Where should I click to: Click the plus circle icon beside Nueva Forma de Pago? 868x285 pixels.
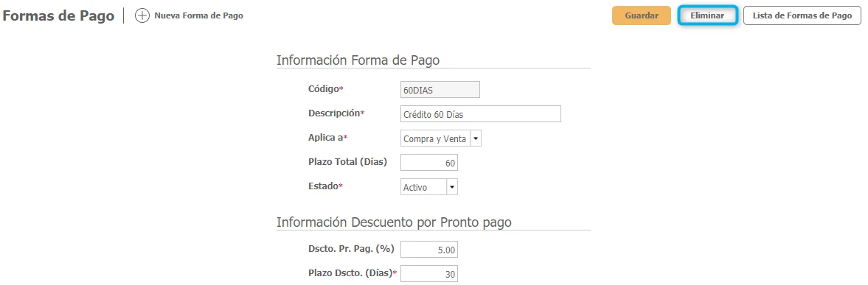tap(142, 16)
